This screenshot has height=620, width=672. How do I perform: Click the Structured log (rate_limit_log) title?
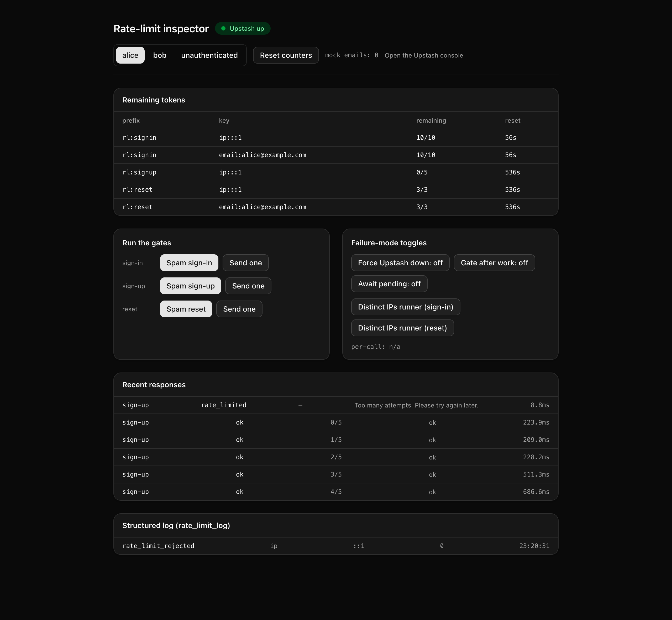[x=176, y=525]
